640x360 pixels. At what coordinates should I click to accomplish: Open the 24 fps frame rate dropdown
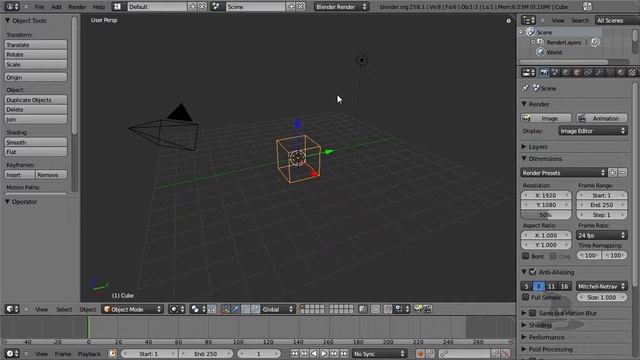[602, 235]
